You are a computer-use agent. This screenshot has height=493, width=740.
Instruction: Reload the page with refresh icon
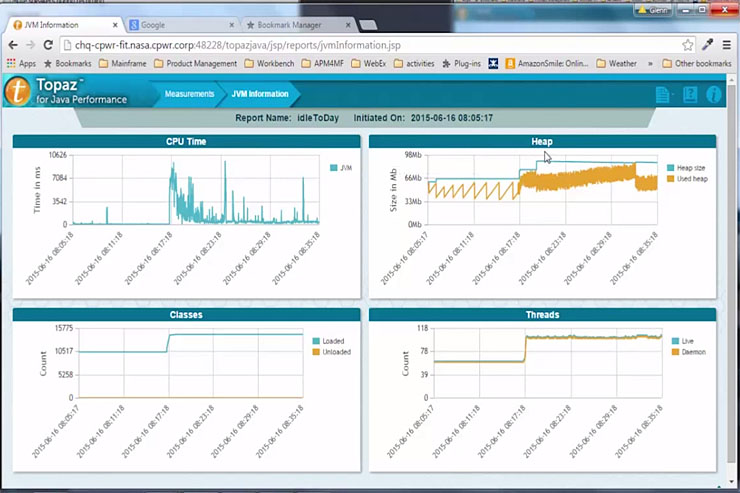49,45
